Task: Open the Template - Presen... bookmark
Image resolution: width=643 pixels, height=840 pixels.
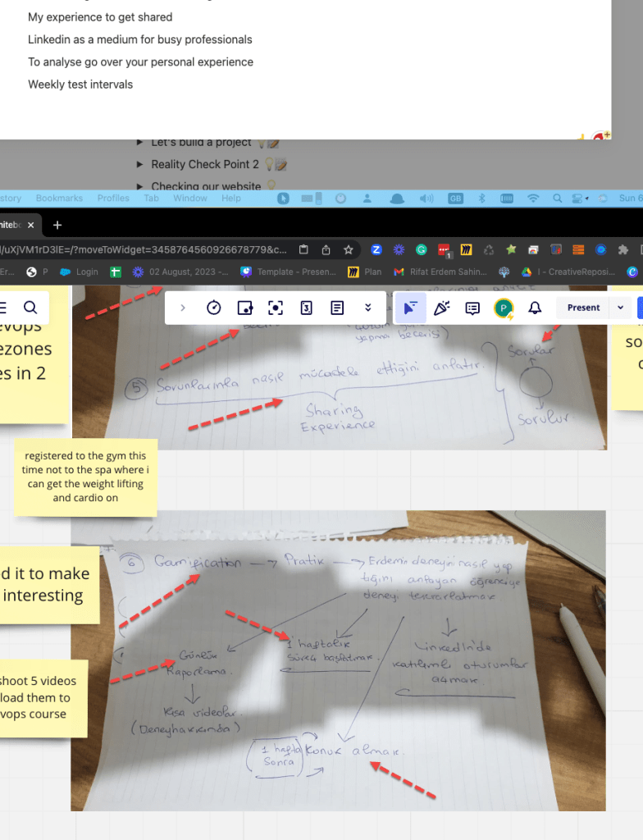Action: pos(288,272)
